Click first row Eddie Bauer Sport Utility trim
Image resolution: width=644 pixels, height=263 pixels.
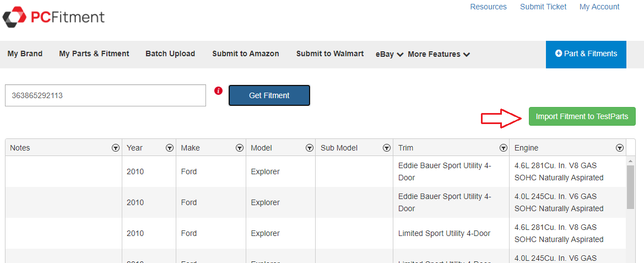point(451,171)
